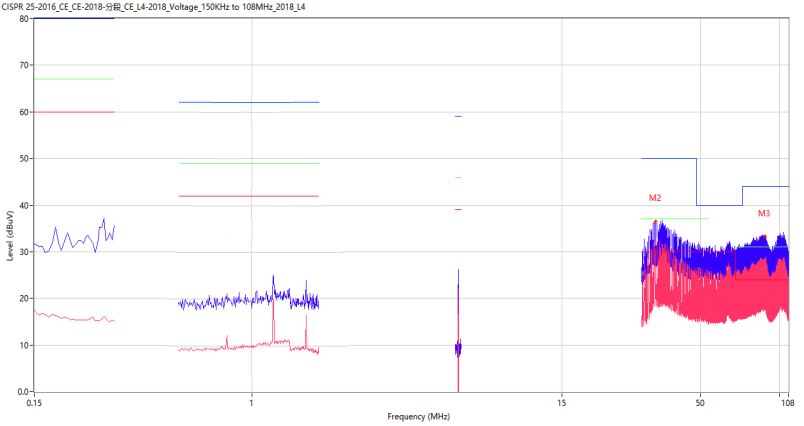Click the 15 MHz x-axis tick label
The image size is (804, 426).
tap(562, 403)
